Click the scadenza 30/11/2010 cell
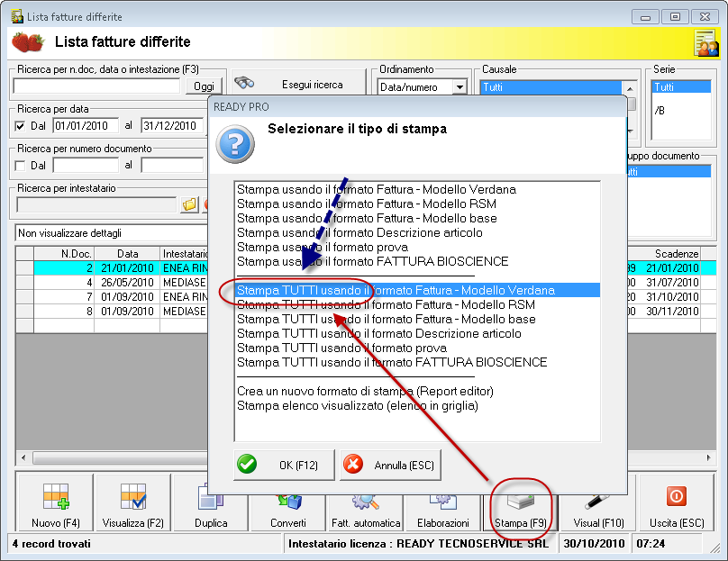This screenshot has height=561, width=728. tap(672, 312)
